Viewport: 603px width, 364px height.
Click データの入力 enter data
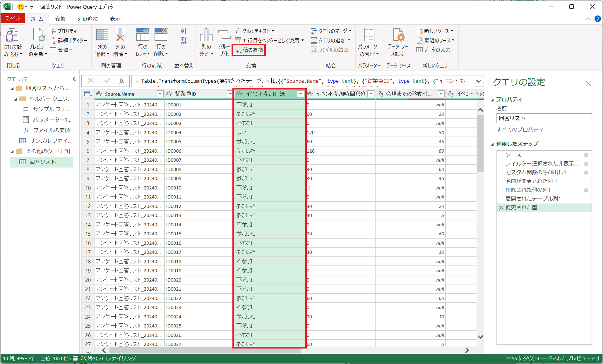[434, 50]
